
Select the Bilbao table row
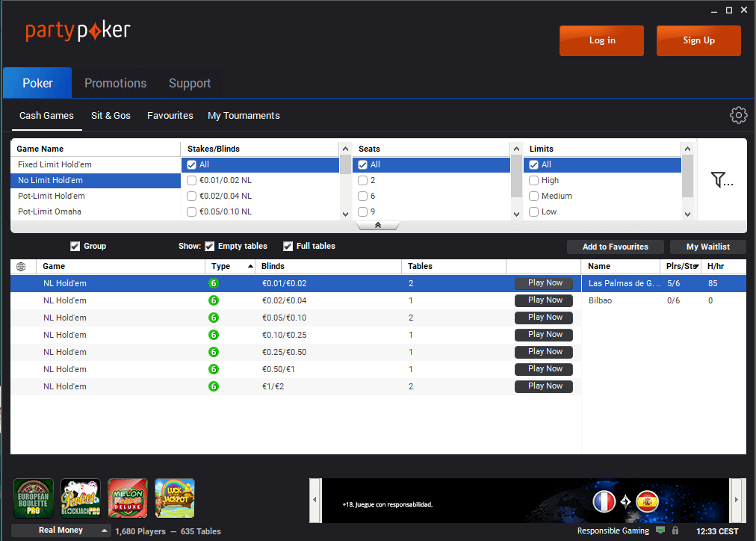click(x=664, y=300)
